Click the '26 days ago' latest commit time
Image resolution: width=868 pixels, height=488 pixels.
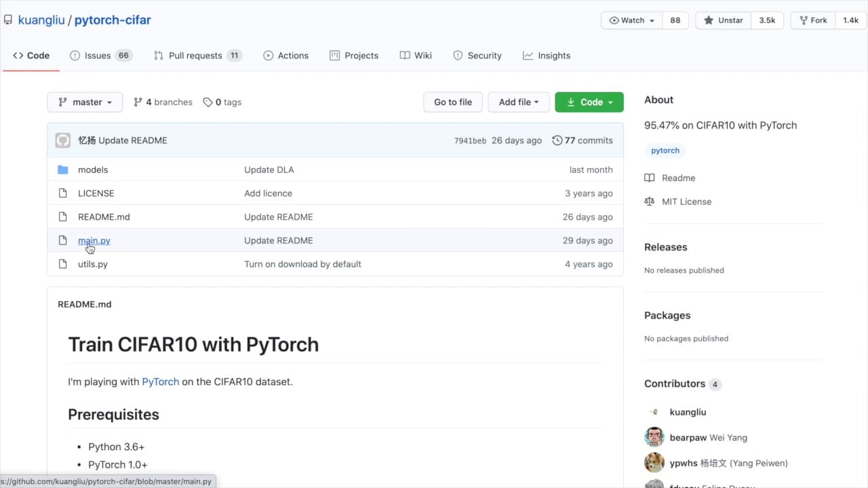517,140
